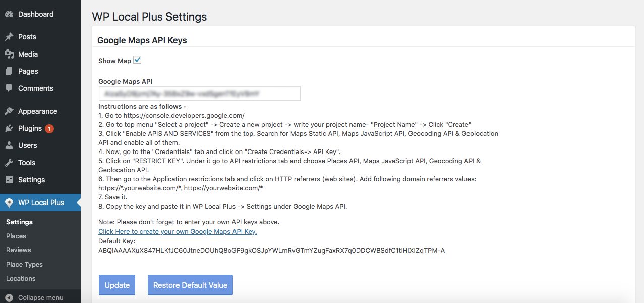The image size is (644, 303).
Task: Click the Pages document icon
Action: click(x=9, y=71)
